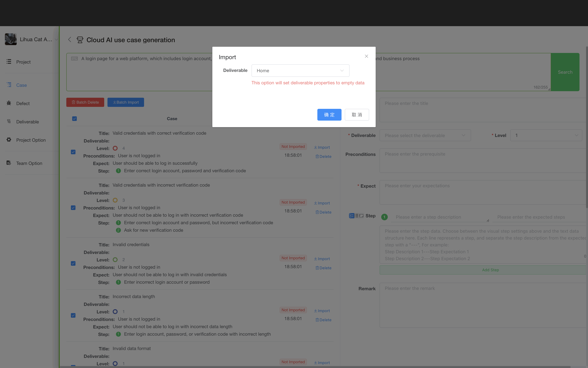Delete the 'Invalid credentials' case
The width and height of the screenshot is (588, 368).
coord(323,268)
